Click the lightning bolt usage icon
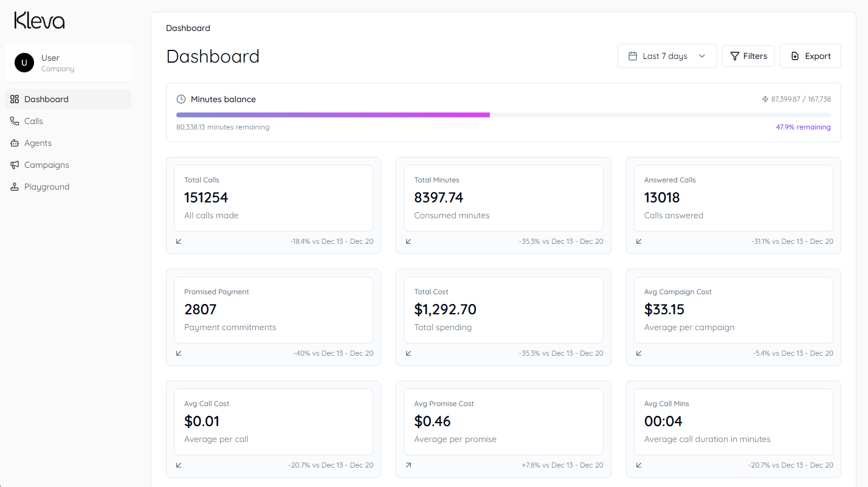This screenshot has height=487, width=868. [x=765, y=99]
